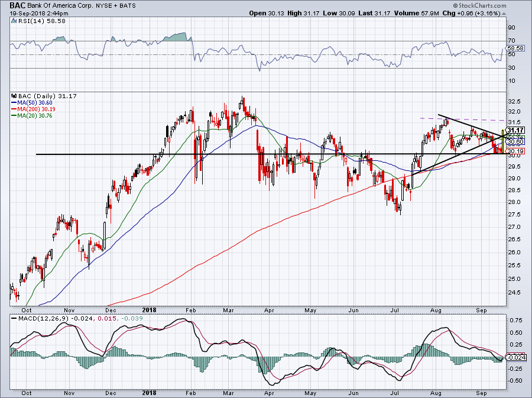This screenshot has width=532, height=398.
Task: Click the red 30.19 price tag on axis
Action: [516, 151]
